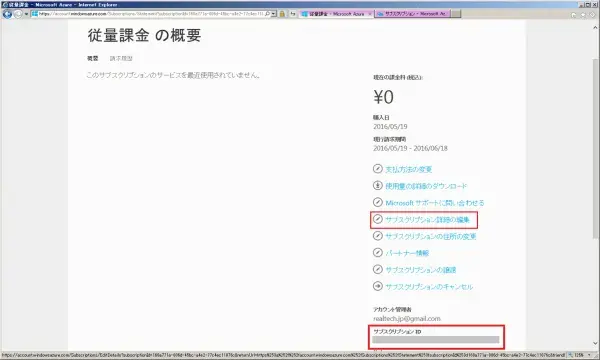
Task: Click the 従量課金 の概要 heading
Action: coord(144,36)
